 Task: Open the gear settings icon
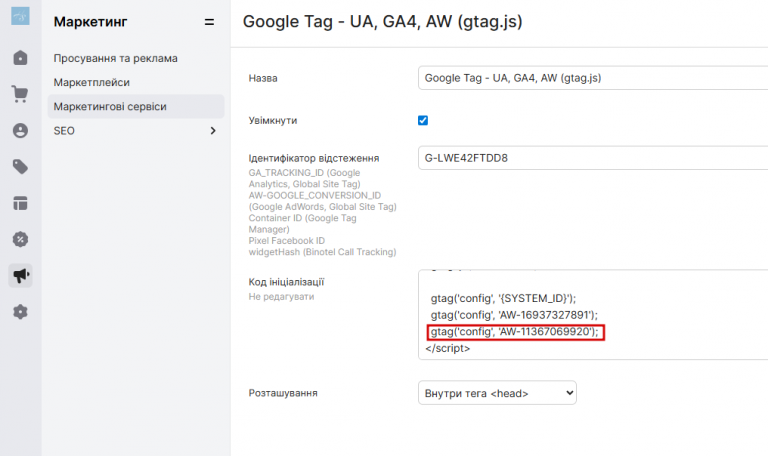pos(20,312)
